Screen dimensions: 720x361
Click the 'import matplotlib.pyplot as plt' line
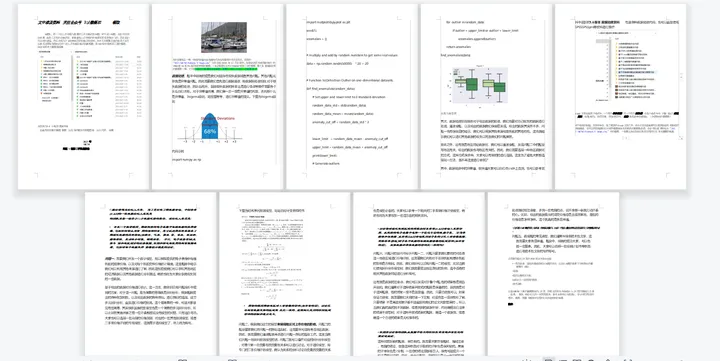[x=328, y=22]
